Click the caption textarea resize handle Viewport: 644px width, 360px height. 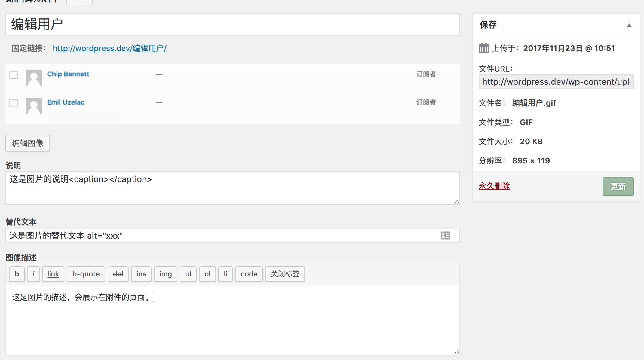tap(456, 202)
